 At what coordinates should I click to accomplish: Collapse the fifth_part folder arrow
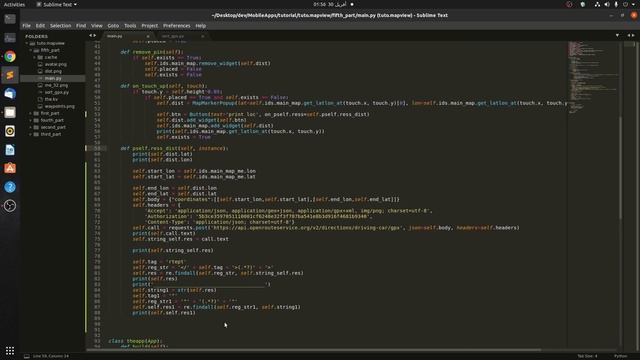31,50
